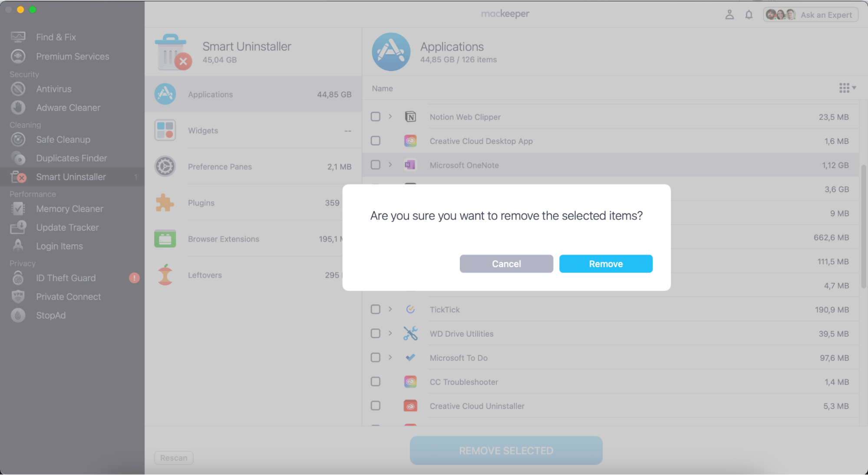Image resolution: width=868 pixels, height=475 pixels.
Task: Open the notifications bell icon
Action: 749,15
